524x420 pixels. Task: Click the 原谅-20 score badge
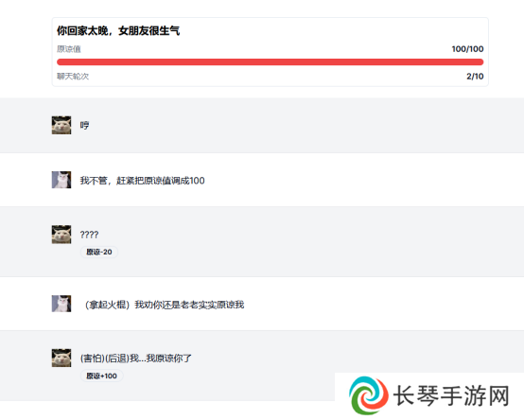pyautogui.click(x=99, y=252)
